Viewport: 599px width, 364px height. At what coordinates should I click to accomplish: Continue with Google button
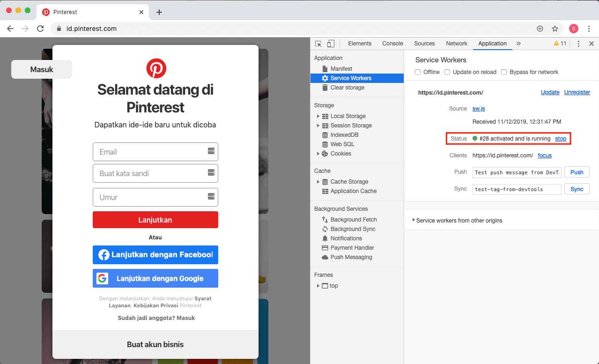155,278
